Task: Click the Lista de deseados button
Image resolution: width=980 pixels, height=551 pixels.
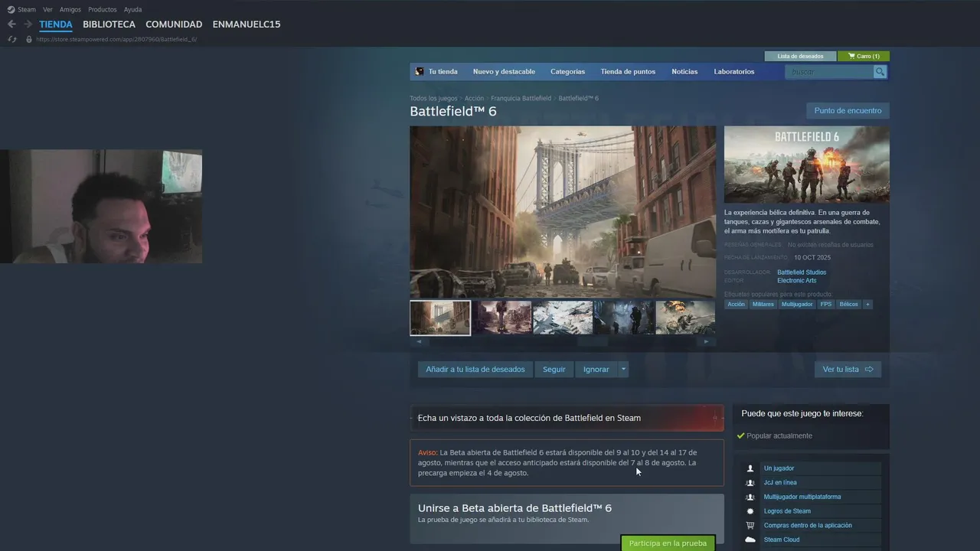Action: point(800,56)
